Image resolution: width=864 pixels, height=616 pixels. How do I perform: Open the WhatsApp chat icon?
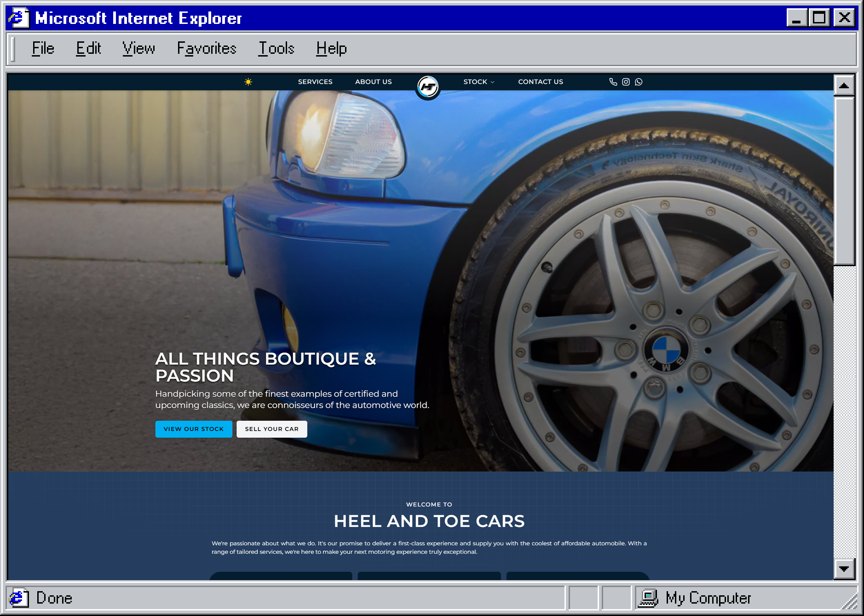click(639, 82)
